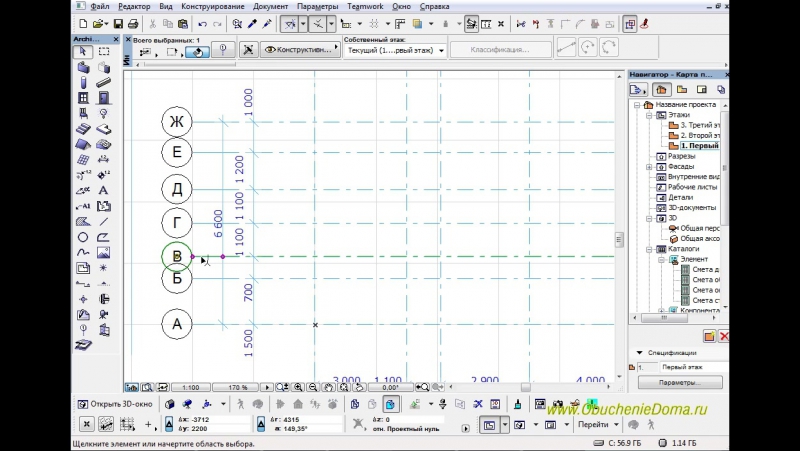Collapse Этажи node in Navigator
This screenshot has height=451, width=800.
point(649,115)
